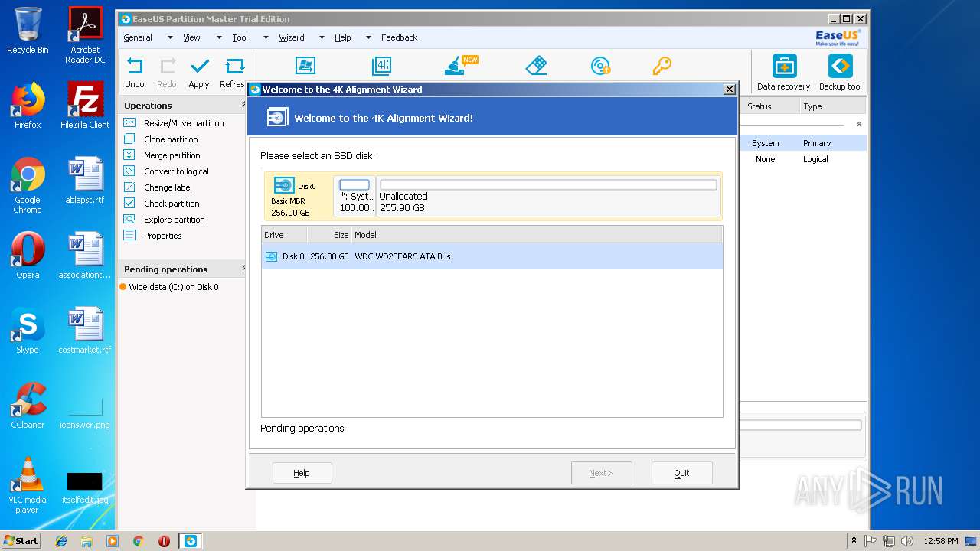Click the Undo toolbar icon
This screenshot has height=551, width=980.
tap(135, 66)
